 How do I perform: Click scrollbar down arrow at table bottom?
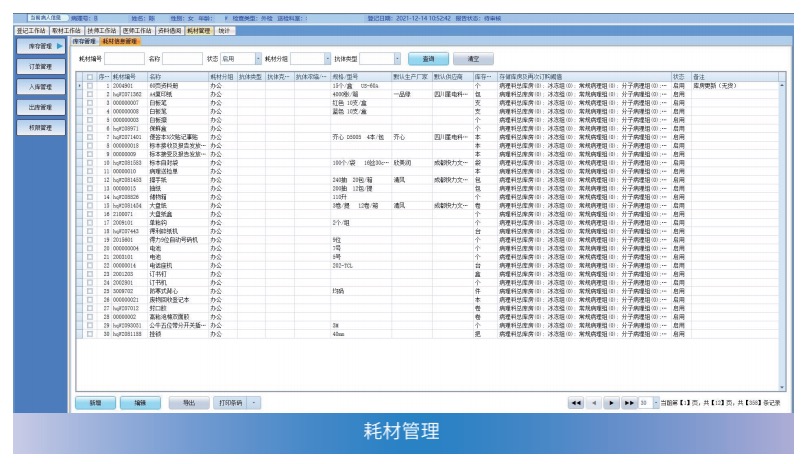pyautogui.click(x=782, y=387)
